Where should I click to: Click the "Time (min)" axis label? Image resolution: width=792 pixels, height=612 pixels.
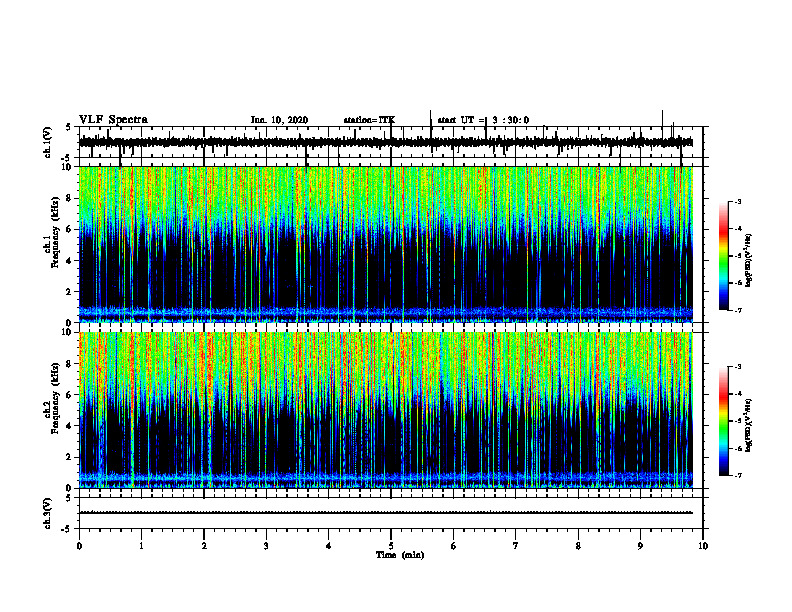coord(400,555)
